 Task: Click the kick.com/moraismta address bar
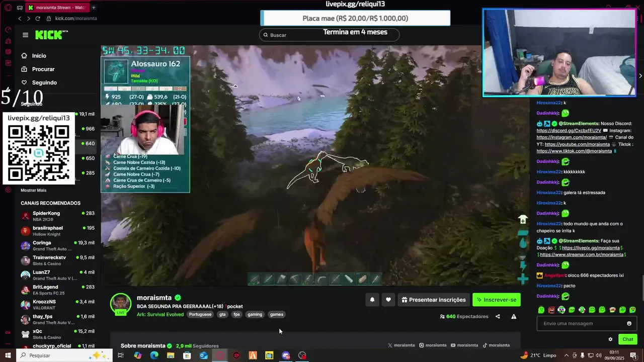tap(76, 19)
